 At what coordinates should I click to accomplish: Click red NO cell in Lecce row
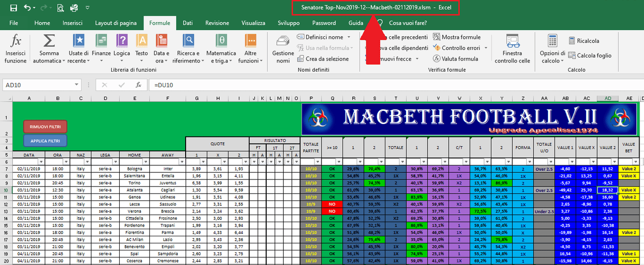click(x=332, y=204)
